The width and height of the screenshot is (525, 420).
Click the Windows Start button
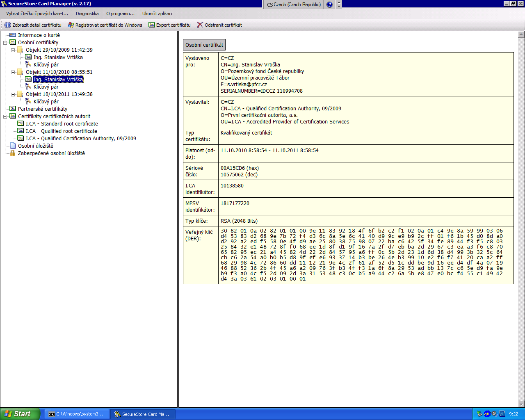[x=20, y=414]
